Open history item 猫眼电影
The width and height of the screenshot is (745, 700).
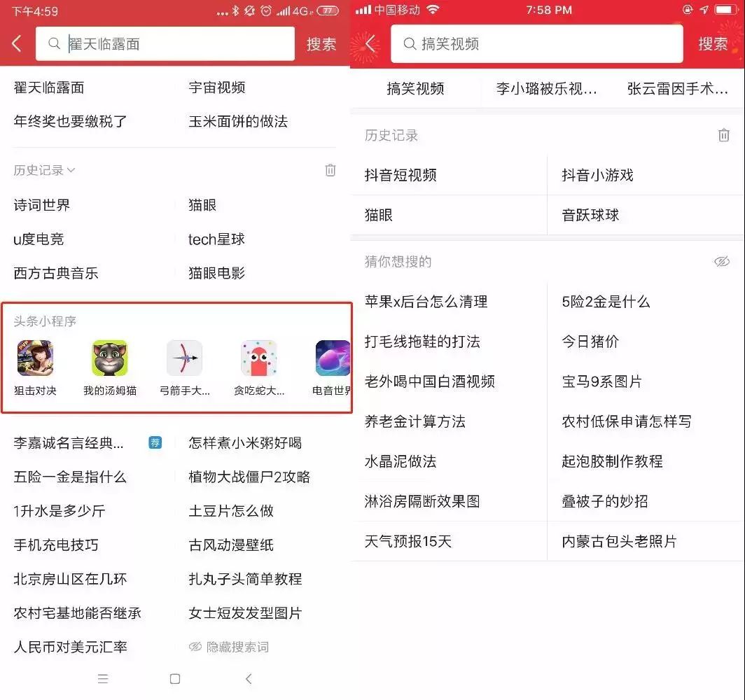tap(216, 273)
